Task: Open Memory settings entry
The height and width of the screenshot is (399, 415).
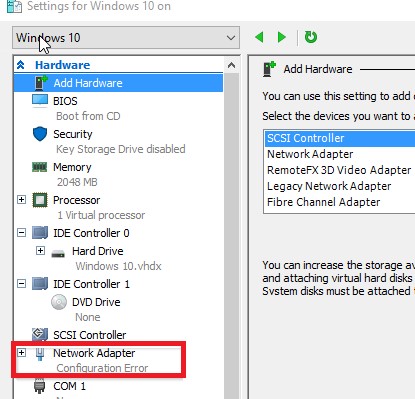Action: [72, 167]
